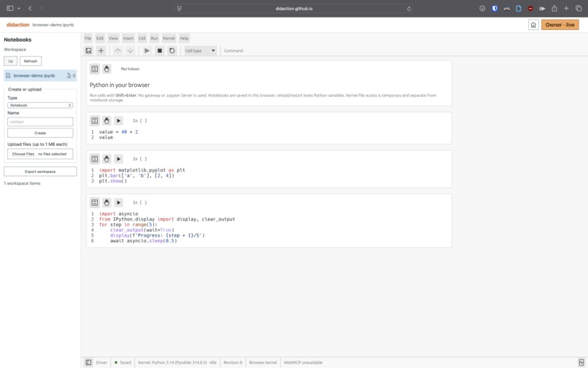Click Choose Files to upload

[x=23, y=154]
